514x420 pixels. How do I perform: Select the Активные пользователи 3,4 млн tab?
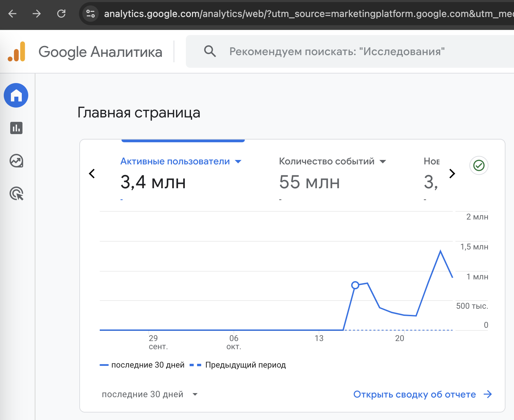click(x=183, y=174)
